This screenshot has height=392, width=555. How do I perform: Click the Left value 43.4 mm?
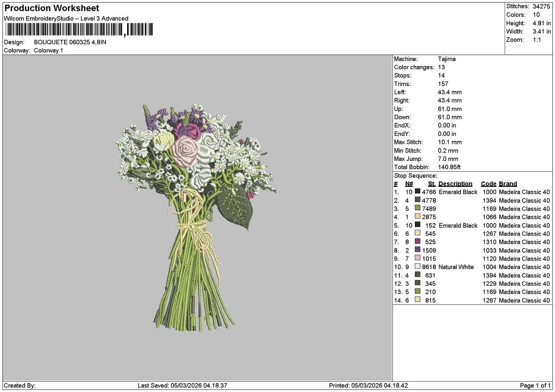pos(450,92)
